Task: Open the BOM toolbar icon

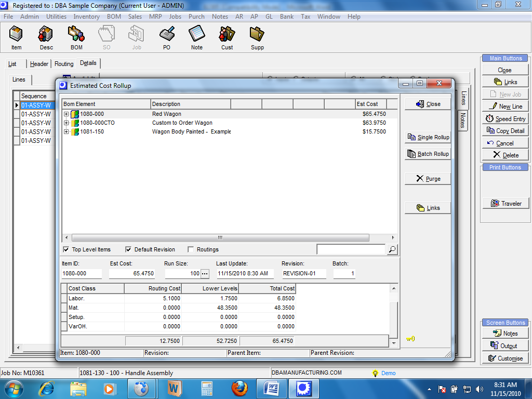Action: click(x=76, y=38)
